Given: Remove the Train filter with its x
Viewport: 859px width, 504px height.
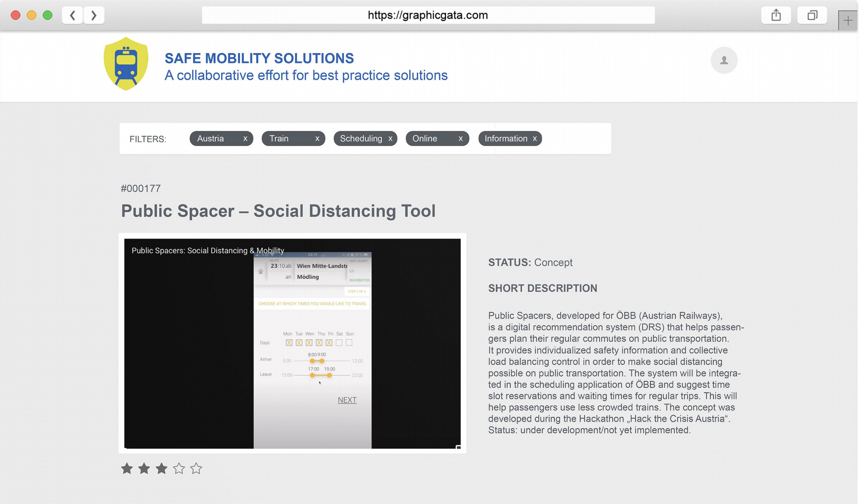Looking at the screenshot, I should click(317, 139).
